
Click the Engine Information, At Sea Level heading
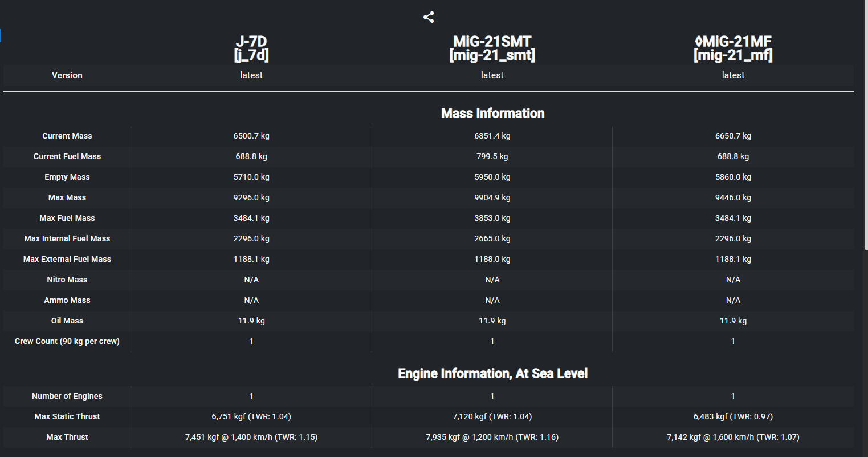pyautogui.click(x=492, y=373)
